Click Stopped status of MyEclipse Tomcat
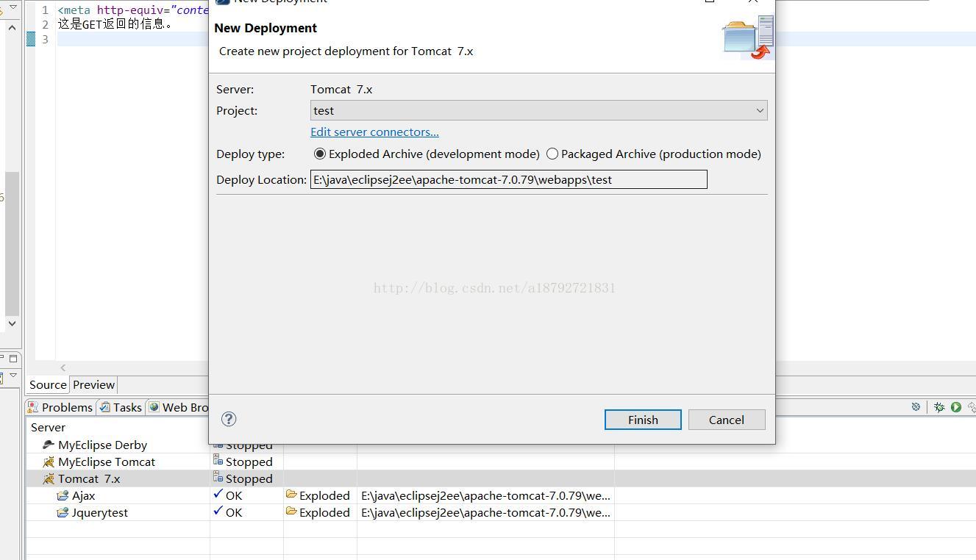 249,462
